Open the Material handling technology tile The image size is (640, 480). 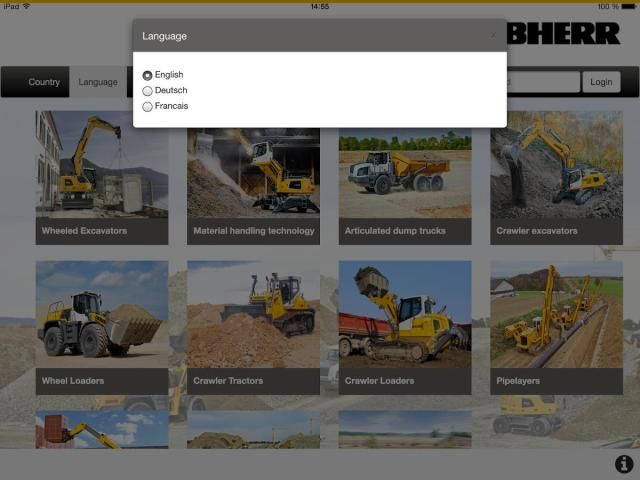coord(253,177)
